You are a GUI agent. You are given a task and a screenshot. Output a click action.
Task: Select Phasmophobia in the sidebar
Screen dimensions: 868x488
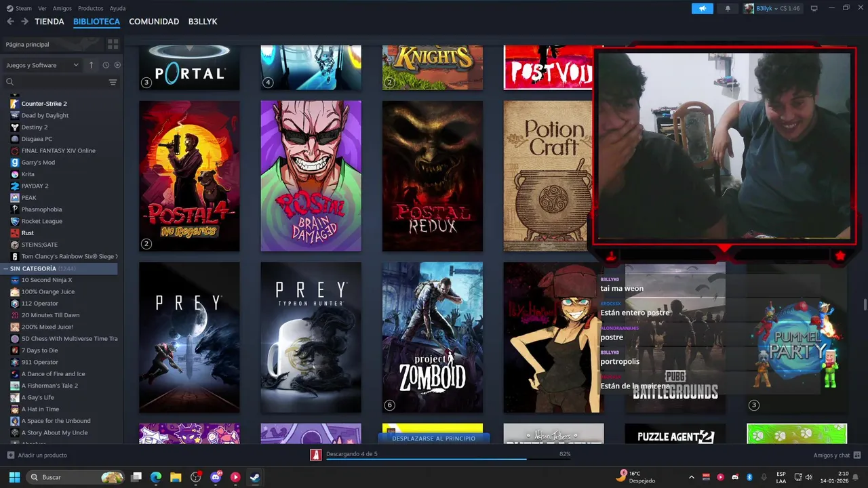point(41,209)
